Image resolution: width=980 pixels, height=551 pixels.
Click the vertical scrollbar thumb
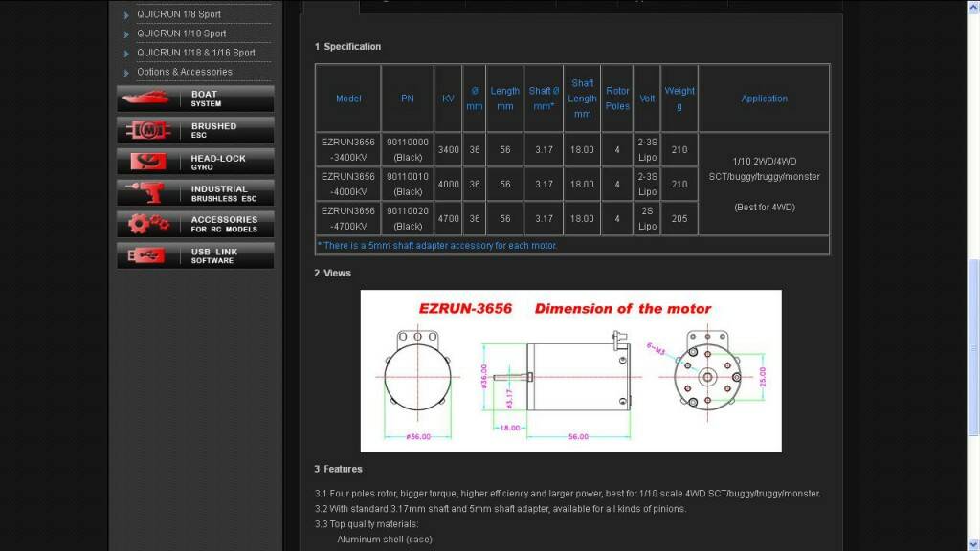point(973,347)
